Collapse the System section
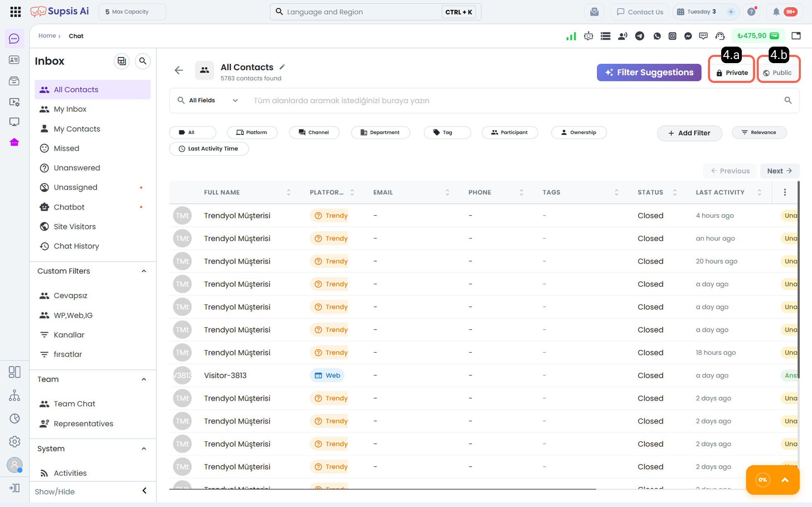The image size is (812, 507). [x=144, y=448]
